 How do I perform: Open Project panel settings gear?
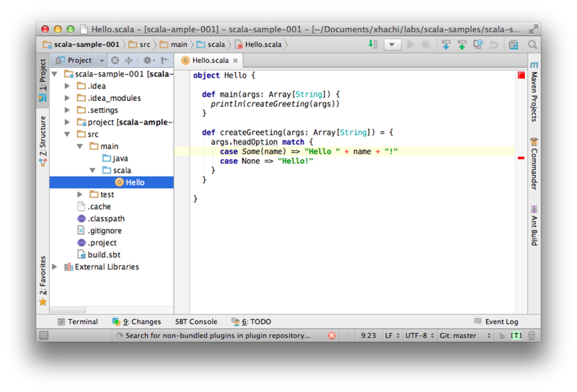coord(149,61)
